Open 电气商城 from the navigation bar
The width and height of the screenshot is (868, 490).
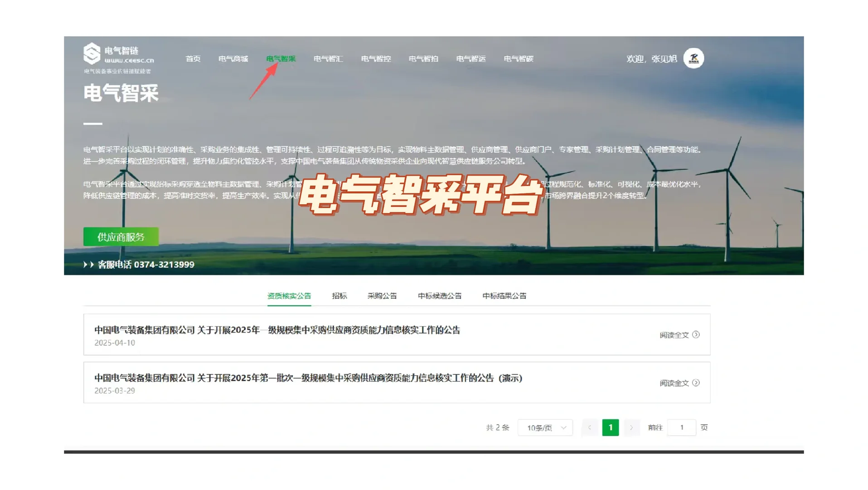pyautogui.click(x=233, y=58)
